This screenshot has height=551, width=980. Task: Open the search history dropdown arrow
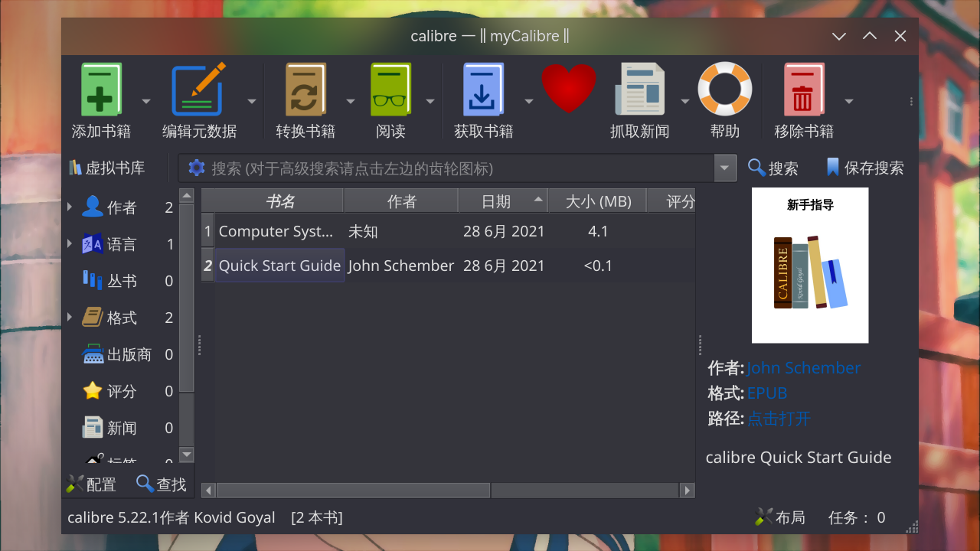click(x=725, y=168)
